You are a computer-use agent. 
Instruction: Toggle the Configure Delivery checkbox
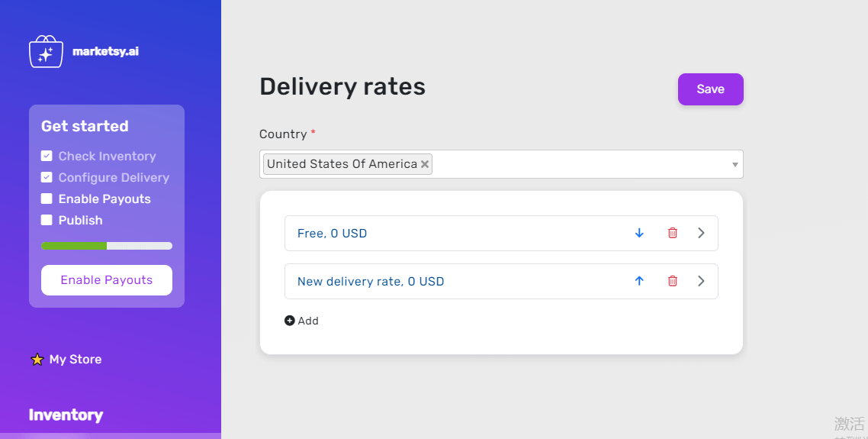[x=47, y=177]
